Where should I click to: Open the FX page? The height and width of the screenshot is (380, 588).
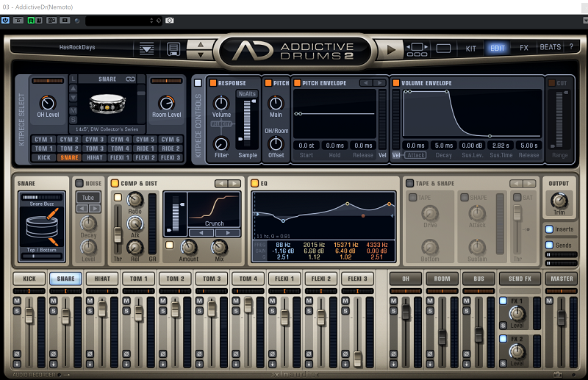point(523,48)
